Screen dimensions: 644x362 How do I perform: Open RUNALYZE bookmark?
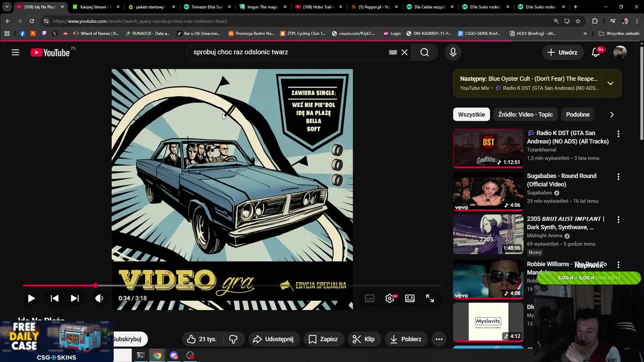click(x=147, y=34)
